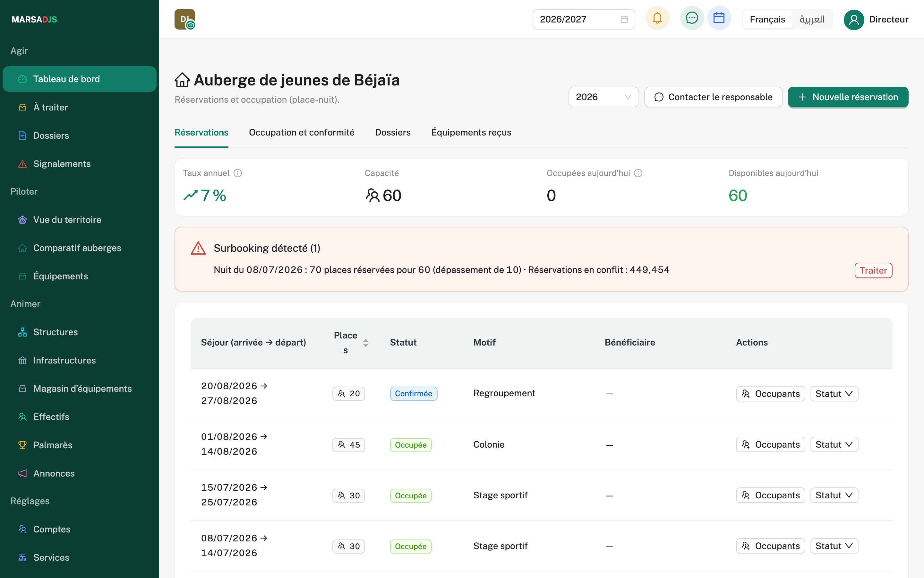
Task: Switch language to Français
Action: coord(767,19)
